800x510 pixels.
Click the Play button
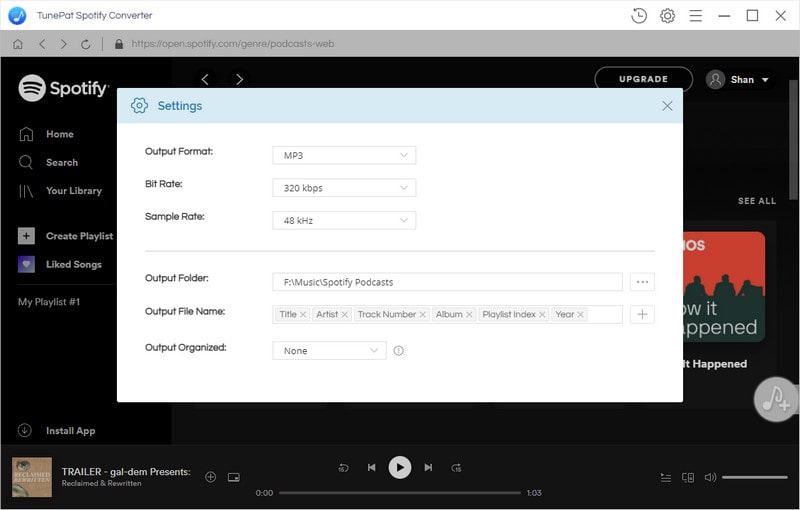[399, 467]
